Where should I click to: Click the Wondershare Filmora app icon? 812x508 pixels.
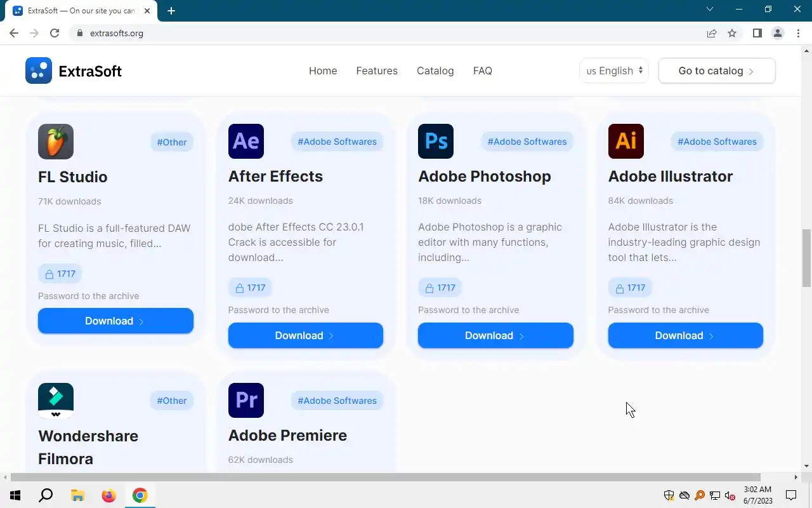tap(56, 401)
